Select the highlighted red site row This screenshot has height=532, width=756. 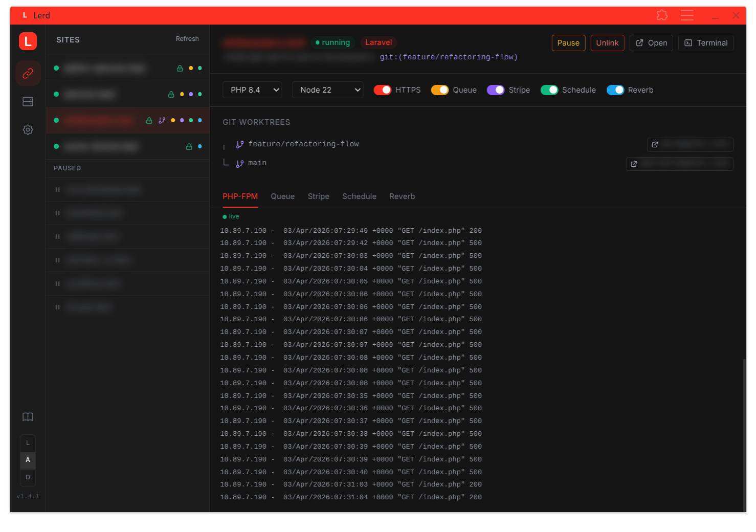pyautogui.click(x=128, y=120)
